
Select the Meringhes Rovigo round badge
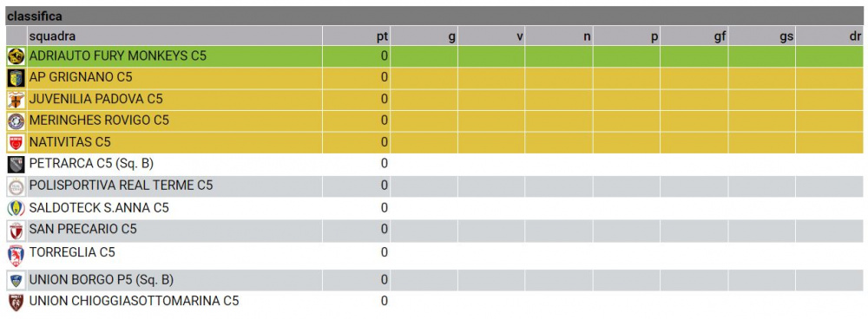(x=16, y=120)
